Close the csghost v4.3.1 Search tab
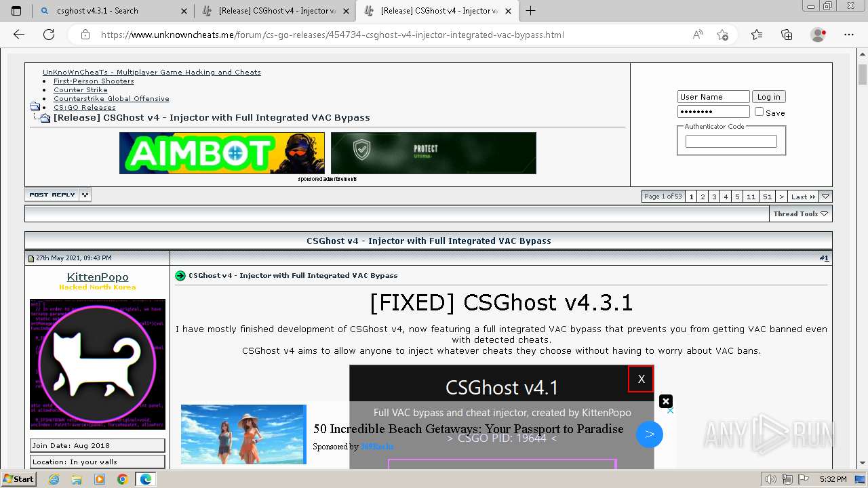The image size is (868, 488). click(x=184, y=11)
